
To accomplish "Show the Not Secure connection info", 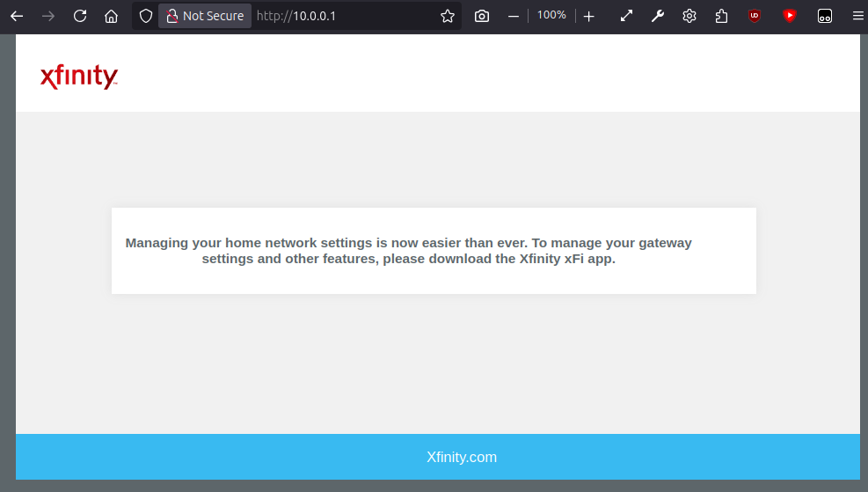I will point(205,16).
